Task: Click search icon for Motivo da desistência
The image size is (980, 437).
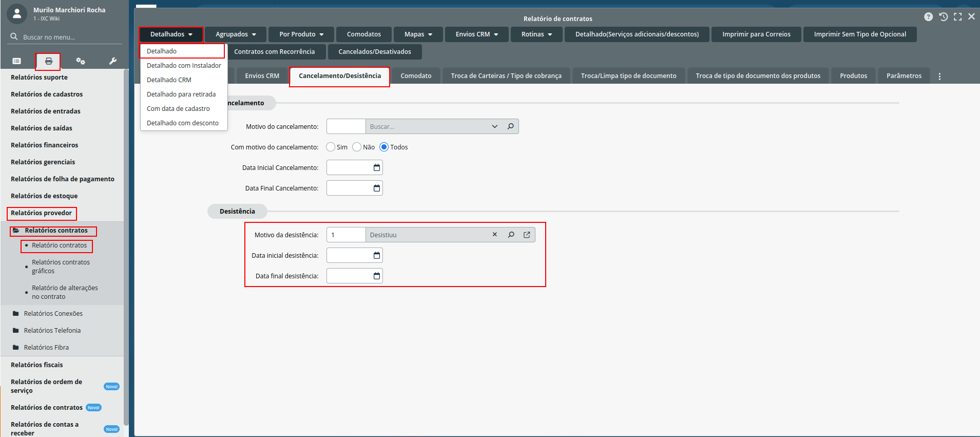Action: click(511, 235)
